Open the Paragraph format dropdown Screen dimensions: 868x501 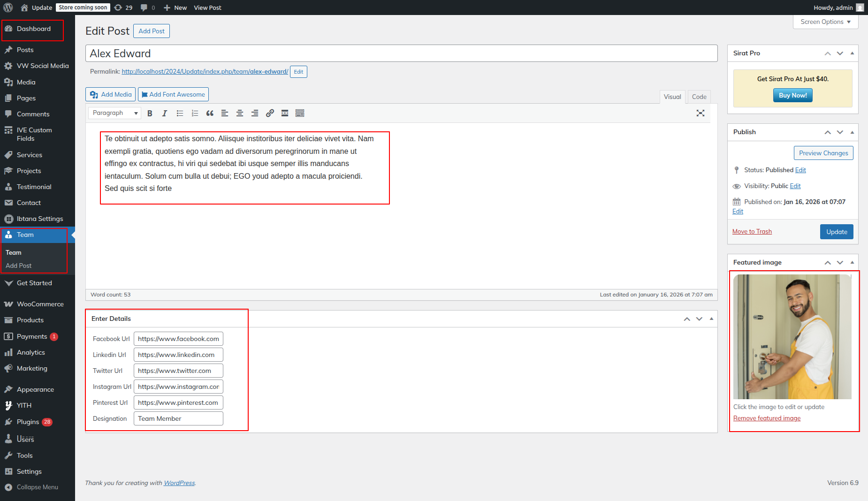click(114, 113)
